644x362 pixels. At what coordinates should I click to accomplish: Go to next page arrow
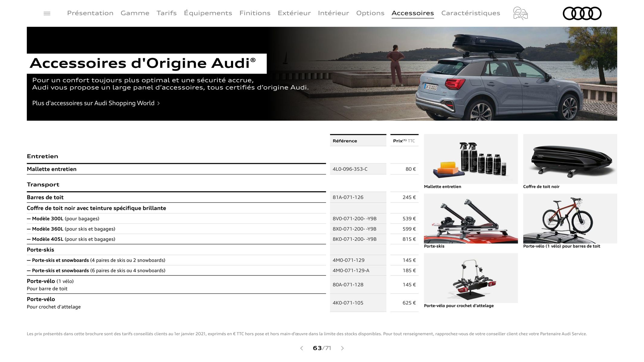[342, 348]
